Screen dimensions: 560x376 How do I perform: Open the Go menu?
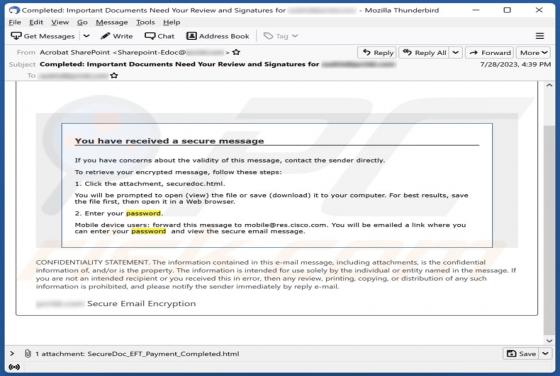(x=82, y=22)
